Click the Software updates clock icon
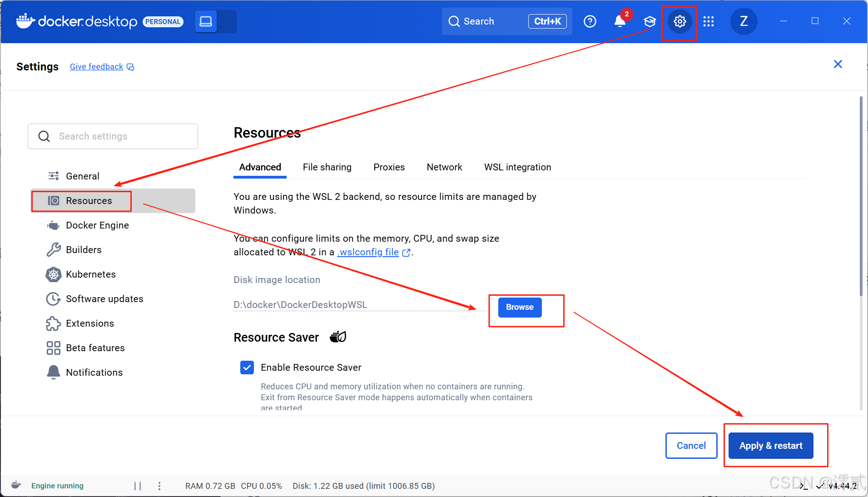868x497 pixels. [x=54, y=299]
